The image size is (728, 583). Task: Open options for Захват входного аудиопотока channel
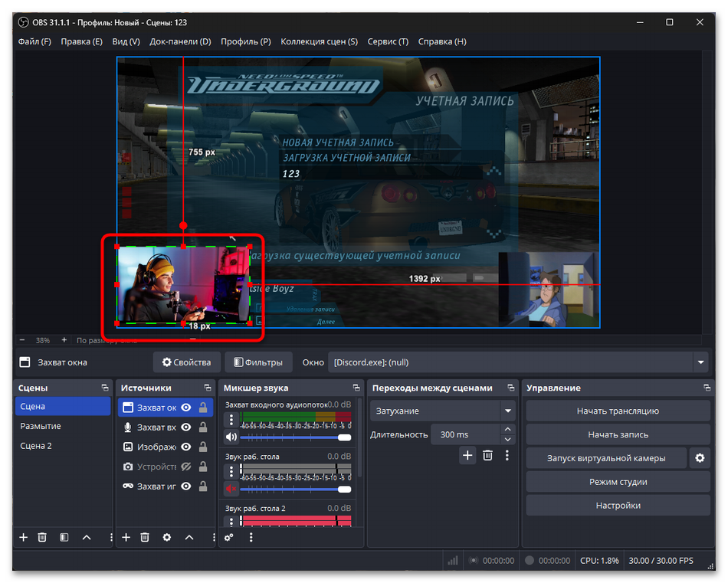231,420
